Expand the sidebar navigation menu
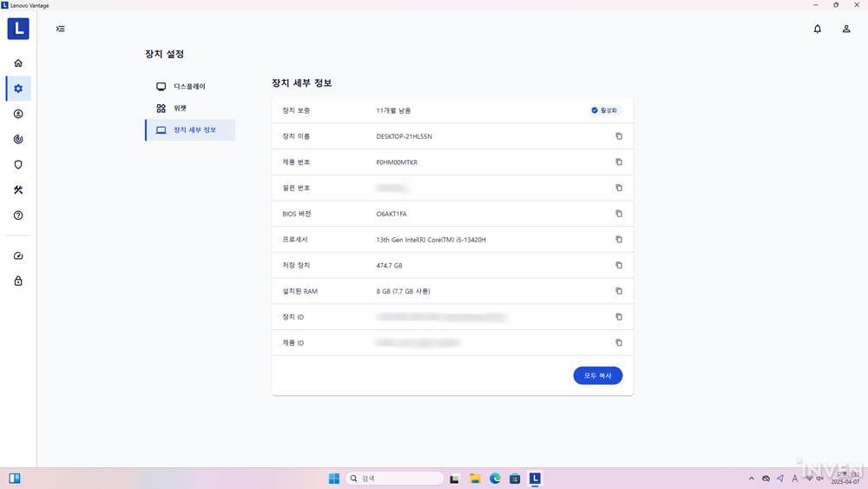 61,29
